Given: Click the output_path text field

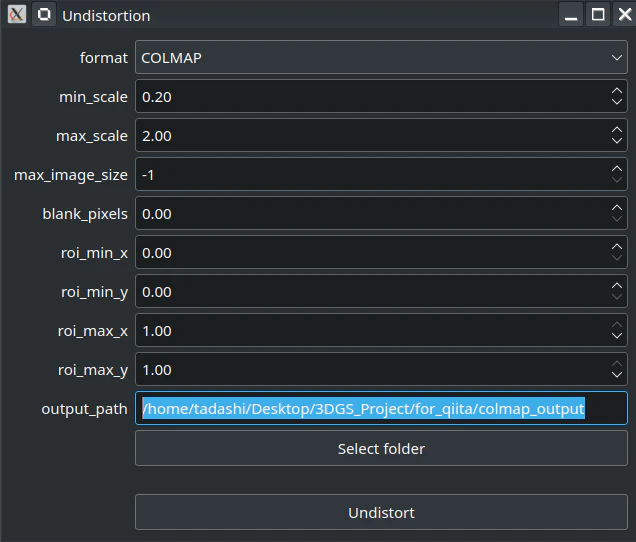Looking at the screenshot, I should (381, 408).
